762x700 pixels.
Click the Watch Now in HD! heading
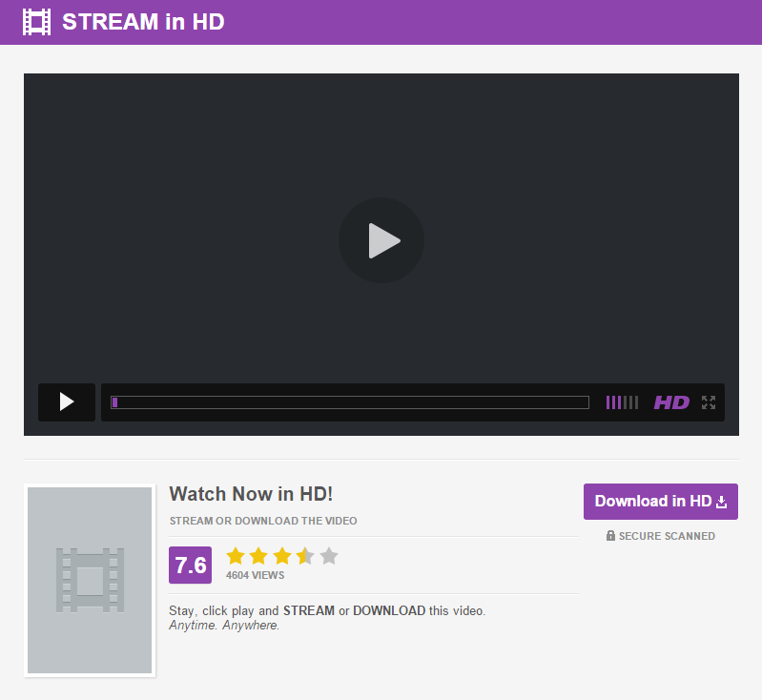coord(251,494)
